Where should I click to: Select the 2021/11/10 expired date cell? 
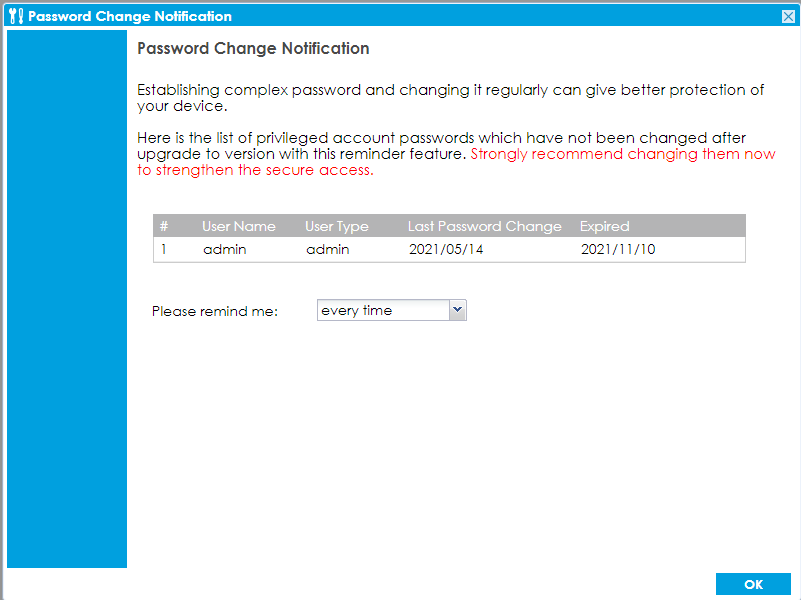click(x=617, y=249)
